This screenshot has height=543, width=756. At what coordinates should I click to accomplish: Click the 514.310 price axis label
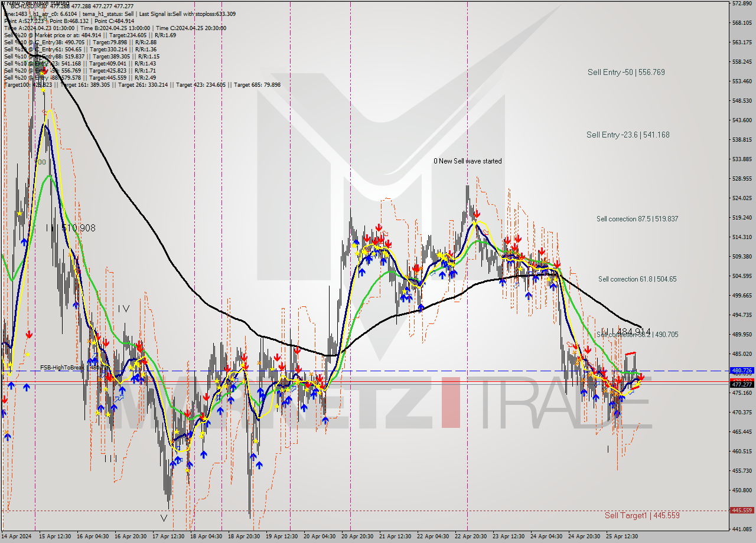(x=742, y=237)
